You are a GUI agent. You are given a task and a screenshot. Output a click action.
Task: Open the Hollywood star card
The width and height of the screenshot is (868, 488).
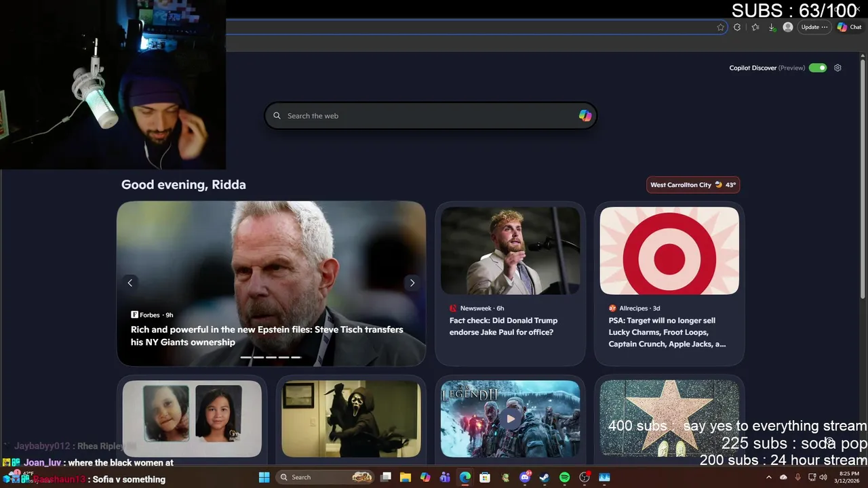(669, 419)
